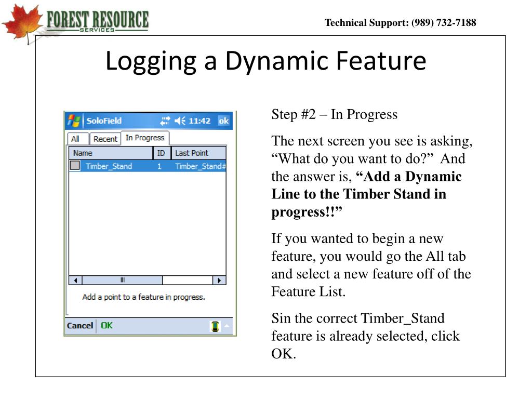Click the Name column header
Screen dimensions: 532x399
point(111,153)
